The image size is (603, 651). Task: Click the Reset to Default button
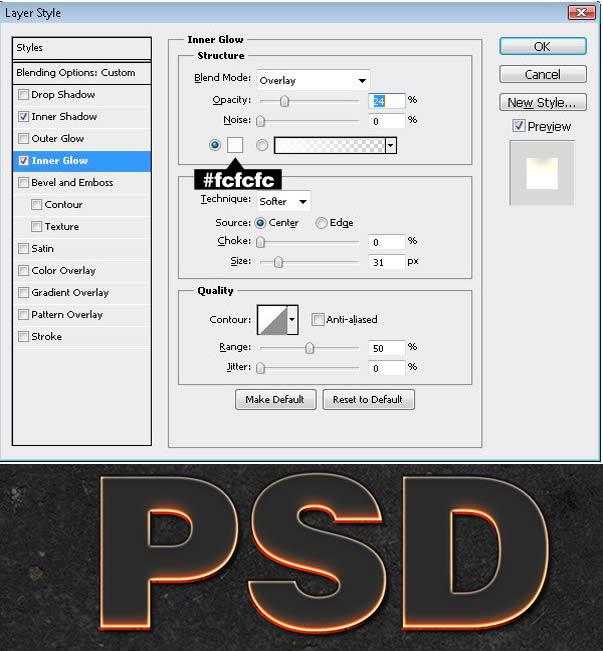click(x=368, y=399)
